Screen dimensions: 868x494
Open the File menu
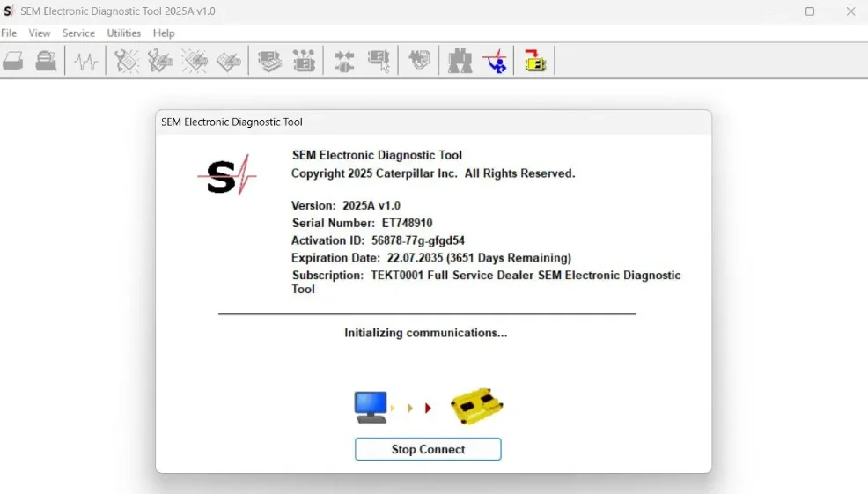click(9, 33)
